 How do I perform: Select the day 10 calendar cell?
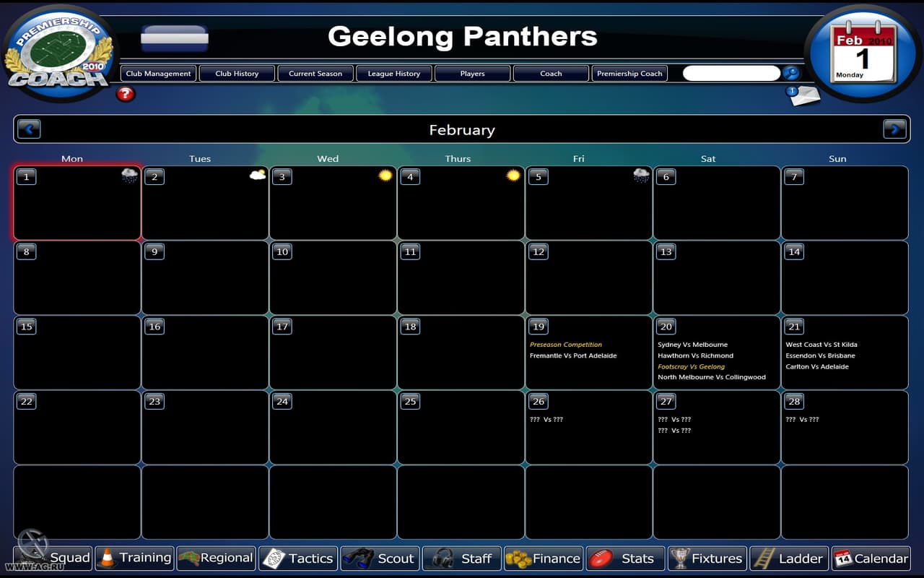333,278
